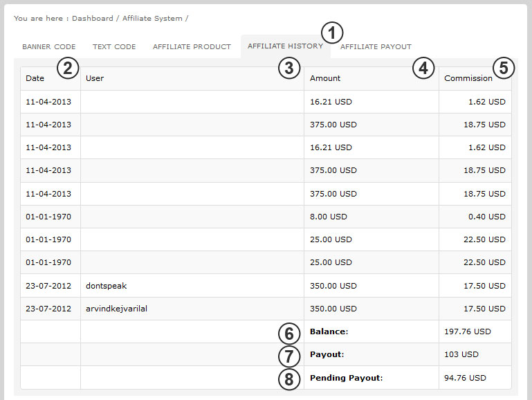Select the Affiliate History tab
The width and height of the screenshot is (532, 400).
[285, 46]
